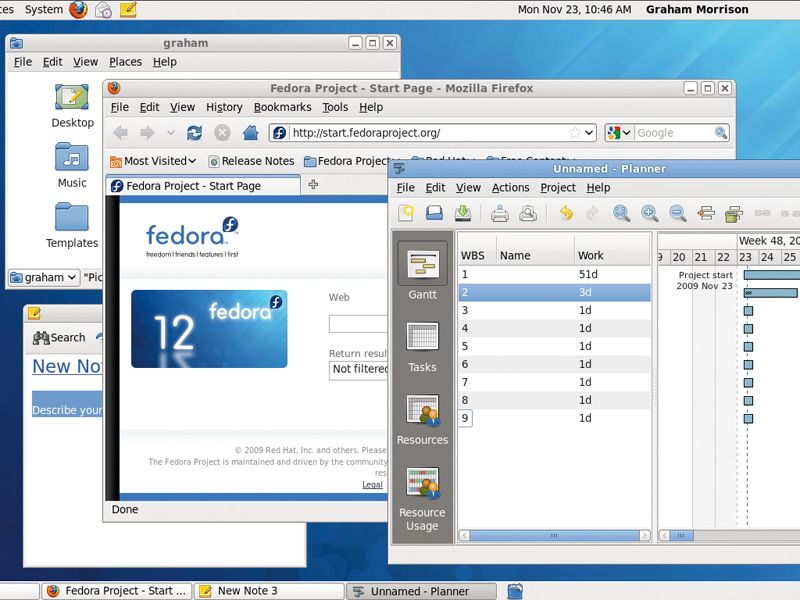Click the bookmark star in Firefox URL bar
800x600 pixels.
(x=574, y=133)
